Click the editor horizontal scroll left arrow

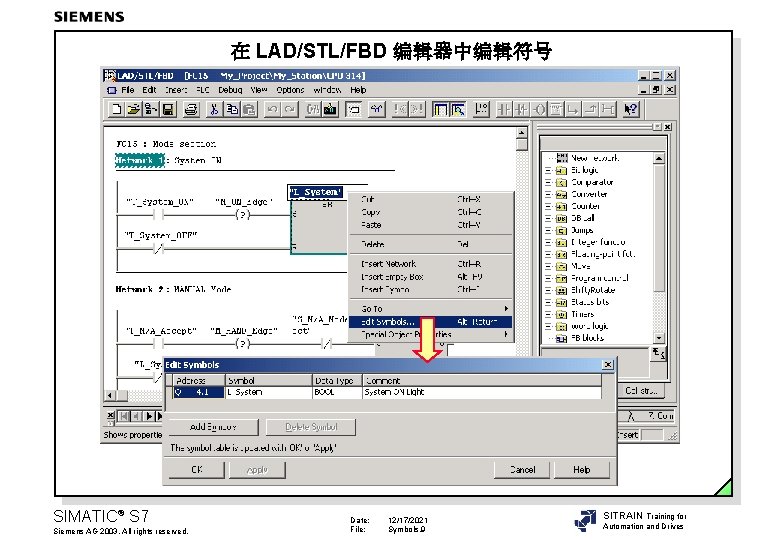(110, 396)
